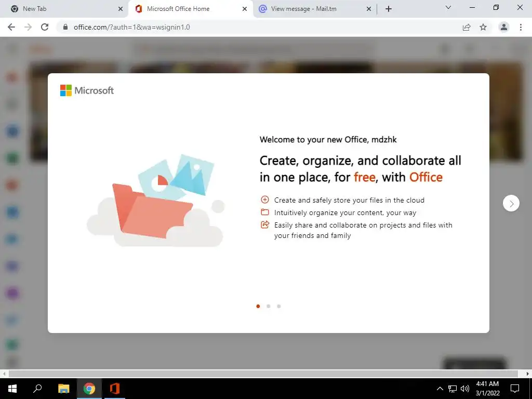
Task: Click the 'Intuitively organize' folder icon
Action: click(264, 212)
